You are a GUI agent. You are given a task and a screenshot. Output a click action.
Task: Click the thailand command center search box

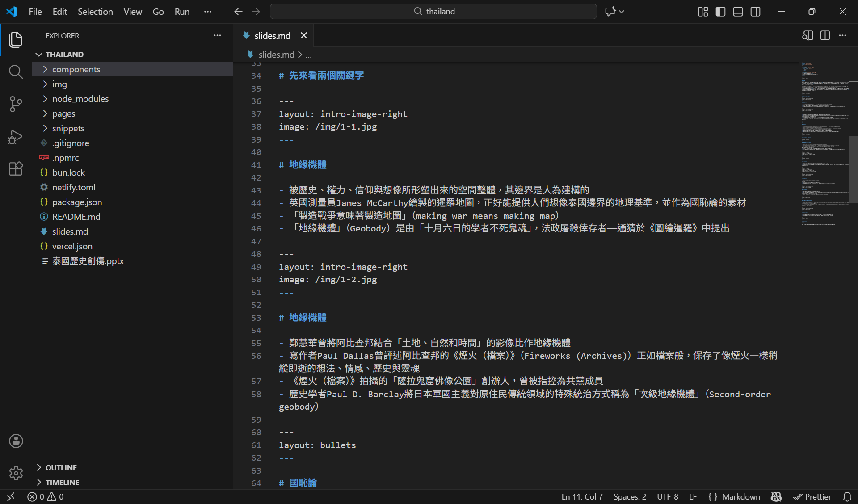click(433, 12)
